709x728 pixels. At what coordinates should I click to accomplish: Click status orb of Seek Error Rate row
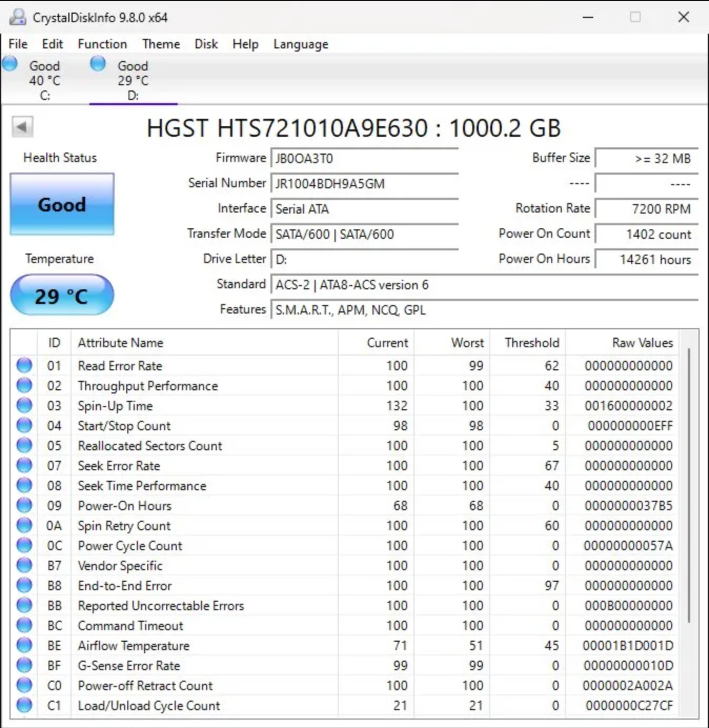24,465
